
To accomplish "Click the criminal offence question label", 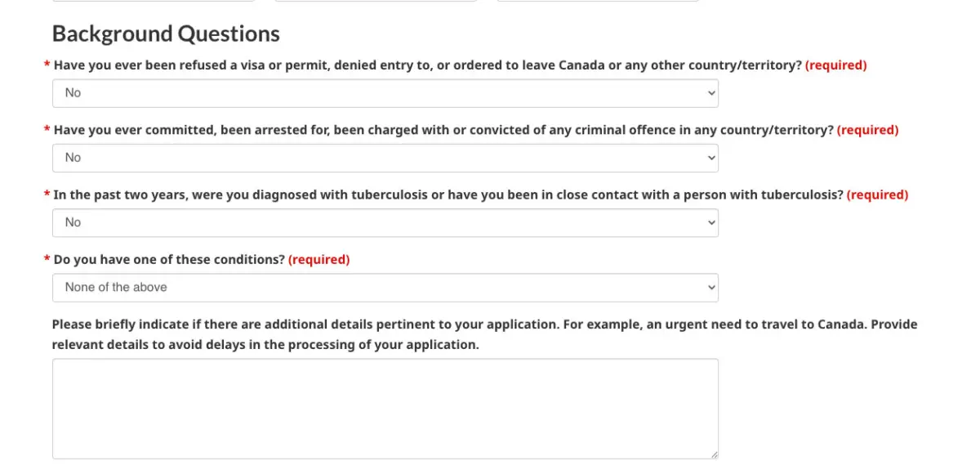I will (x=443, y=129).
